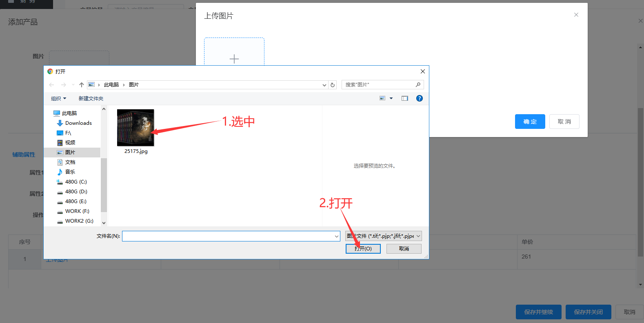The image size is (644, 323).
Task: Select the 25175.jpg thumbnail
Action: point(135,128)
